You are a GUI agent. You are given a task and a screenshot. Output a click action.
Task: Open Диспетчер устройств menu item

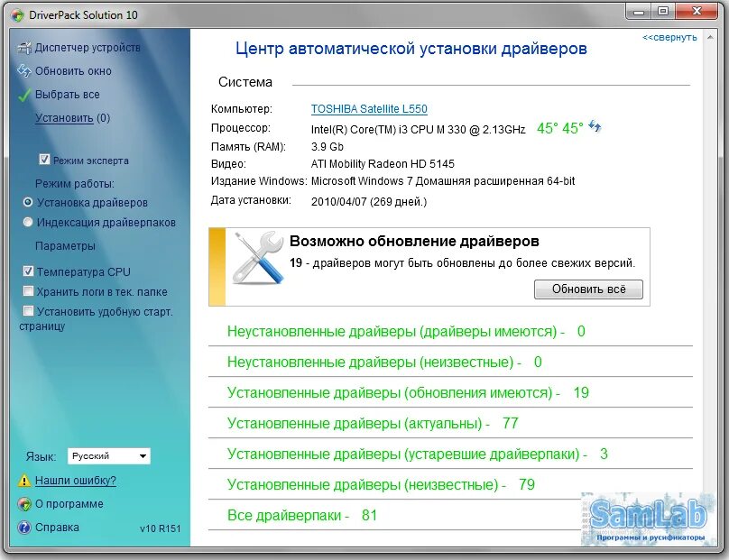88,48
